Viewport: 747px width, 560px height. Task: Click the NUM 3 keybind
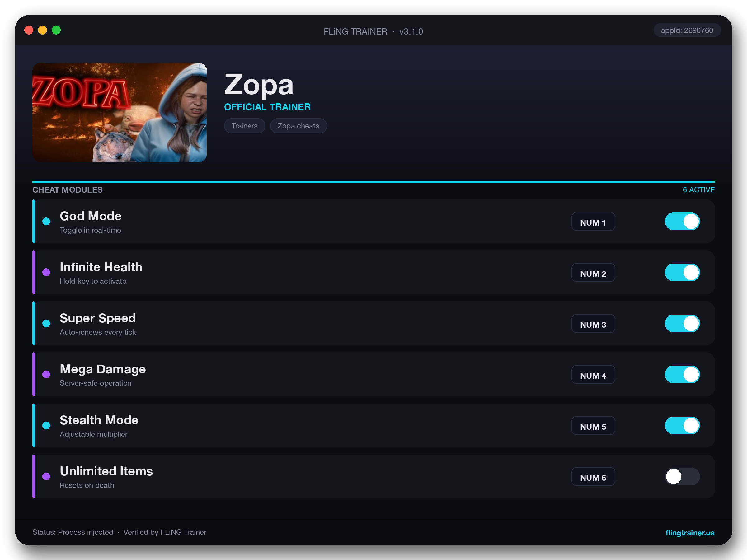tap(593, 324)
